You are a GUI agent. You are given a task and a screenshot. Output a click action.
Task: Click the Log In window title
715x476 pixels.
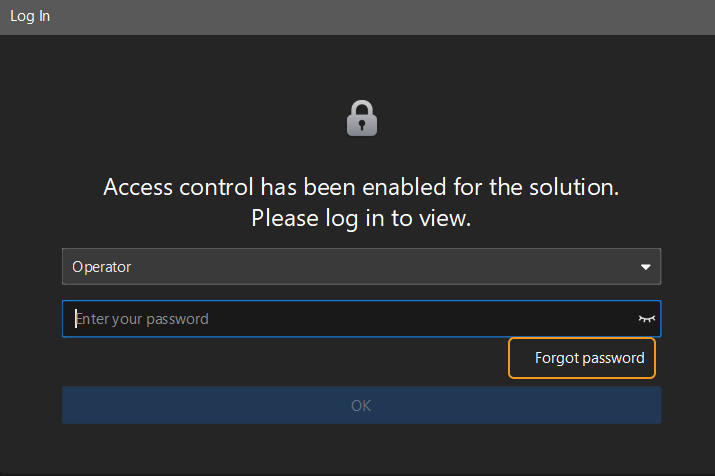coord(30,17)
